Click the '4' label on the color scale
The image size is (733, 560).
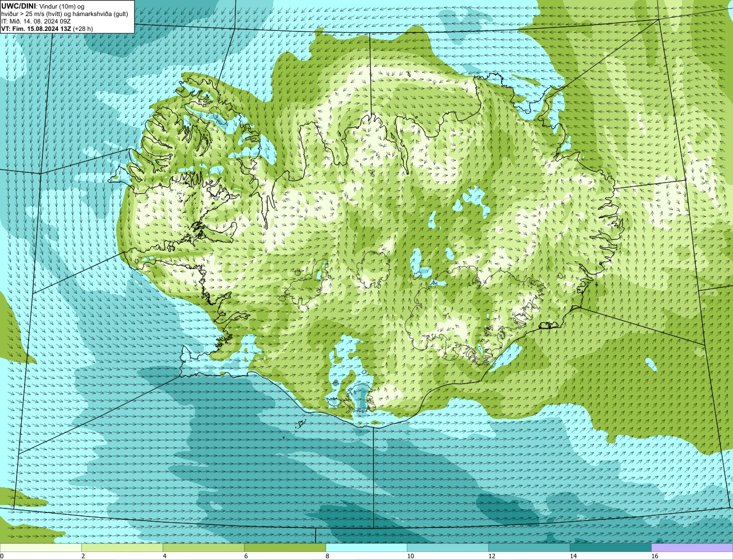(164, 556)
